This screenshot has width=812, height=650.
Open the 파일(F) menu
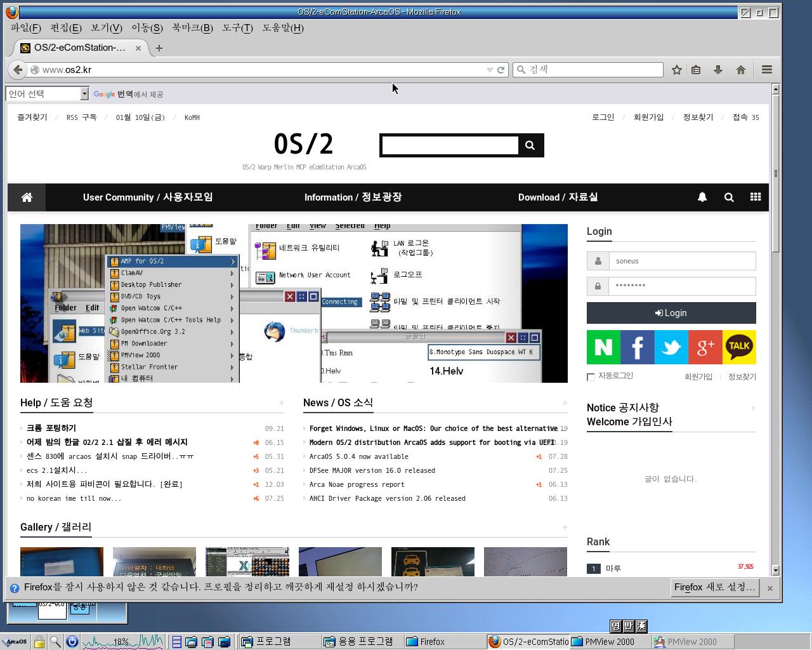pos(25,28)
